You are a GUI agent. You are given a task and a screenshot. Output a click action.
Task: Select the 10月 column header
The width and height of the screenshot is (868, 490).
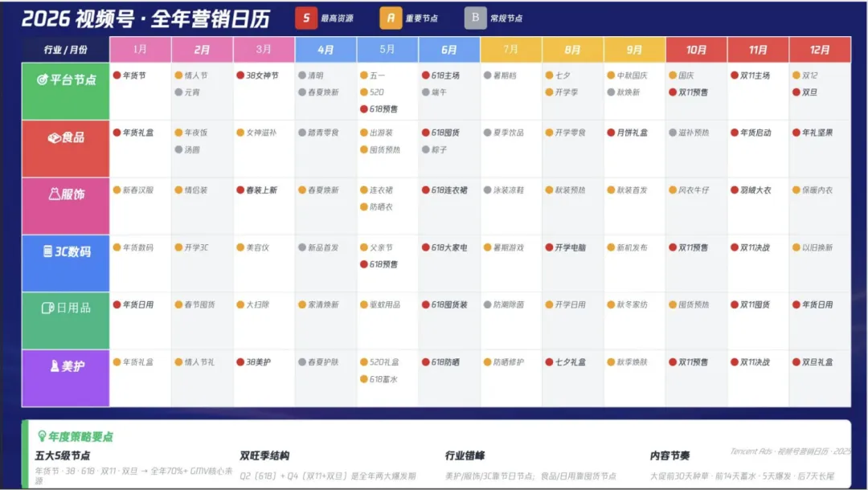696,49
